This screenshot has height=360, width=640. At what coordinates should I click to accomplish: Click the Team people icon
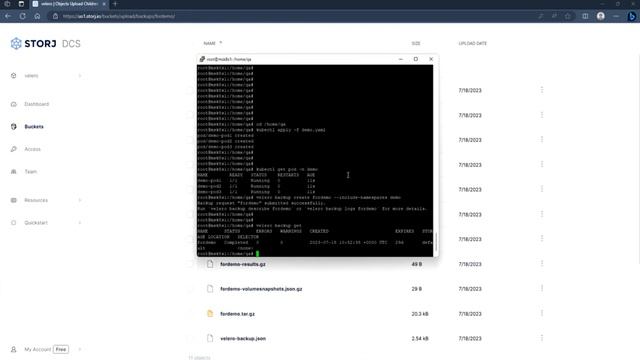(x=13, y=171)
